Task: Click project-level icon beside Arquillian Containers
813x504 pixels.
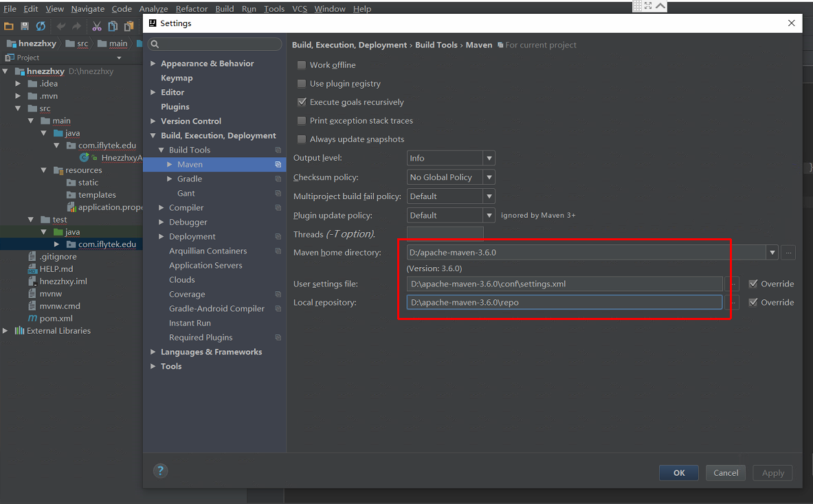Action: click(278, 251)
